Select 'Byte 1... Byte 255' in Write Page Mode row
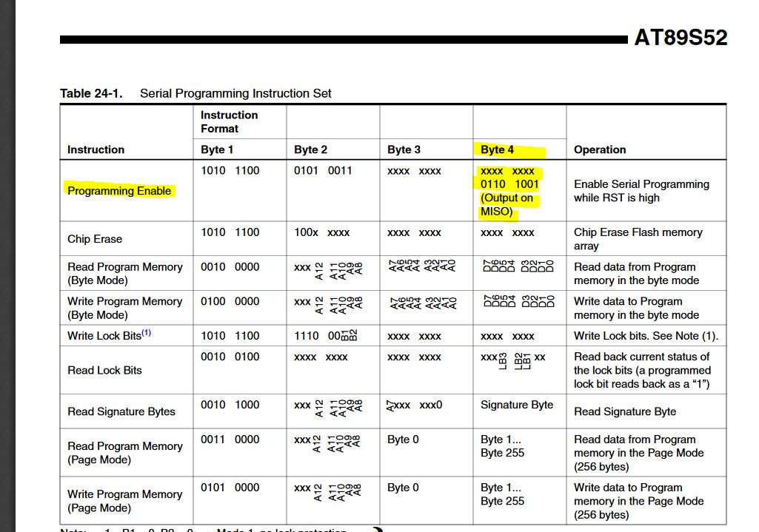This screenshot has width=759, height=532. [503, 494]
